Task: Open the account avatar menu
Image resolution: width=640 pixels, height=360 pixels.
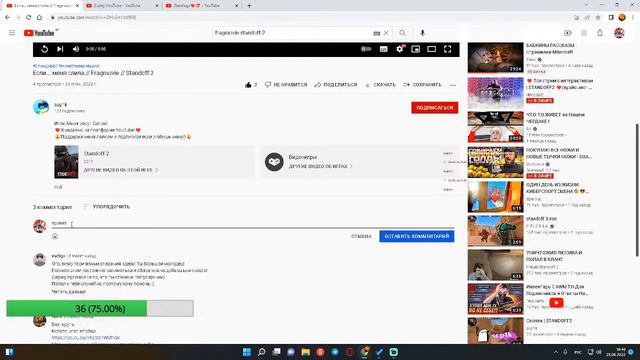Action: pyautogui.click(x=619, y=33)
